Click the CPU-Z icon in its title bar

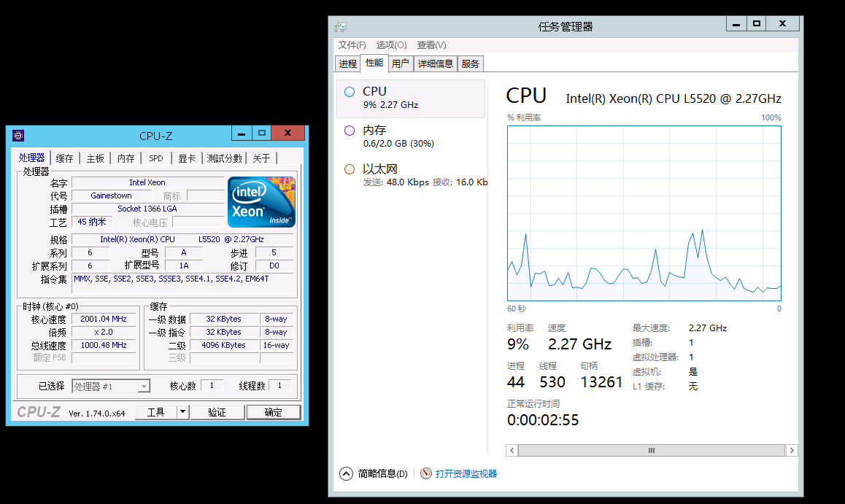pyautogui.click(x=18, y=135)
